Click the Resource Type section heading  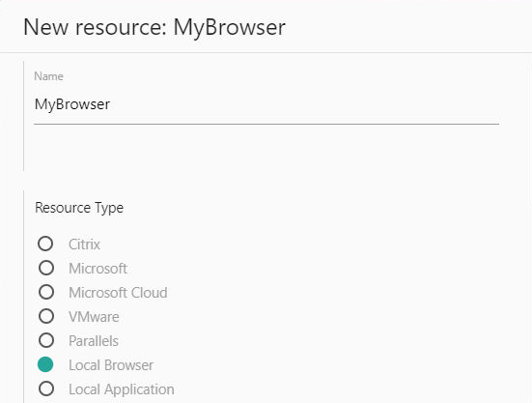tap(79, 208)
